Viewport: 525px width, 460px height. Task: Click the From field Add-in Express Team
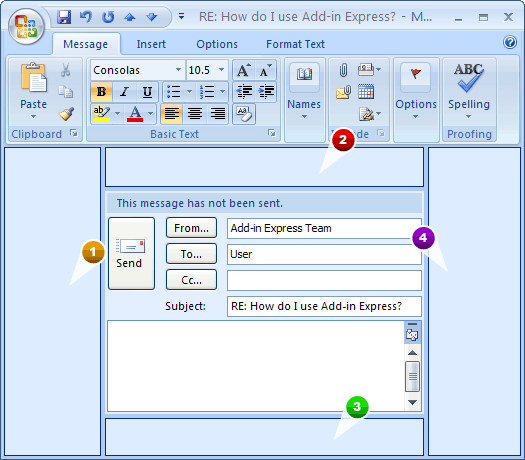coord(324,228)
